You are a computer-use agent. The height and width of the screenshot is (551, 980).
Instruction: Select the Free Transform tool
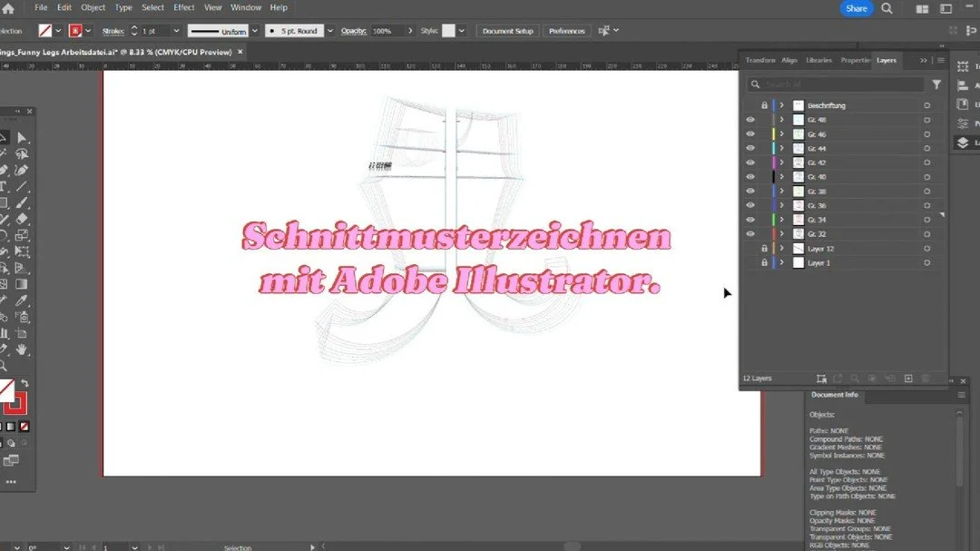(22, 251)
